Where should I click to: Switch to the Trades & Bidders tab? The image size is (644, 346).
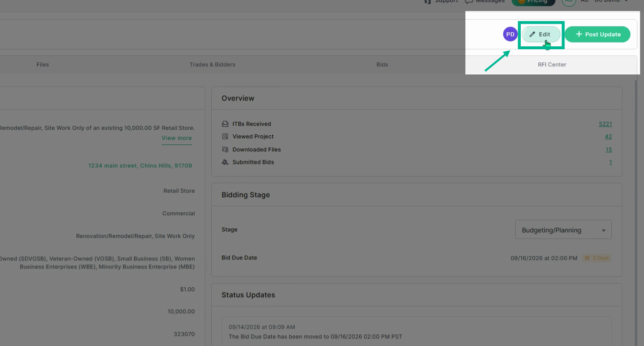click(212, 64)
